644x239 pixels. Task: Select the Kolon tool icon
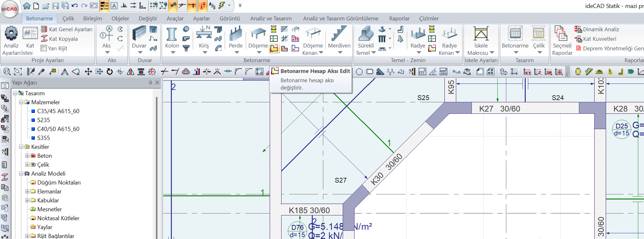(172, 34)
